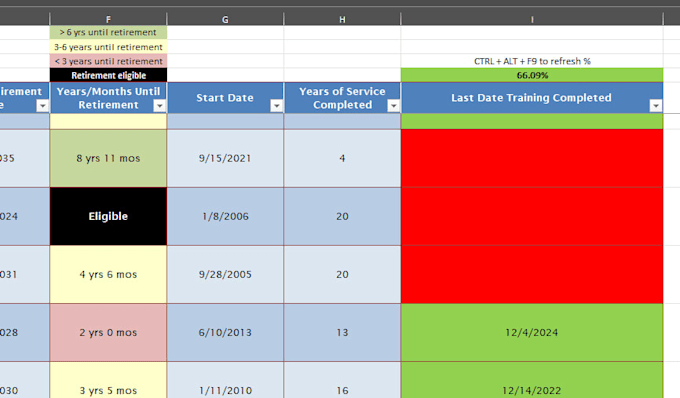This screenshot has height=398, width=680.
Task: Click the 'Retirement eligible' legend cell
Action: point(108,75)
